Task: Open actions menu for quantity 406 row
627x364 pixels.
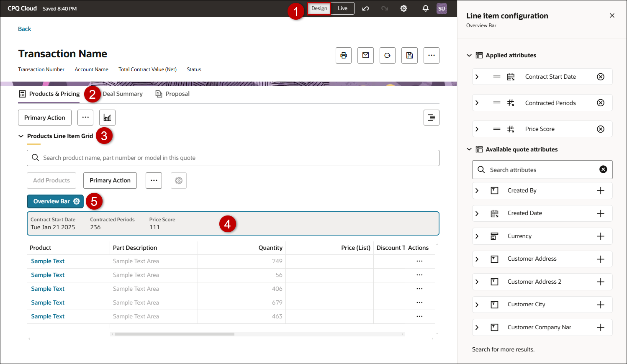Action: pyautogui.click(x=419, y=289)
